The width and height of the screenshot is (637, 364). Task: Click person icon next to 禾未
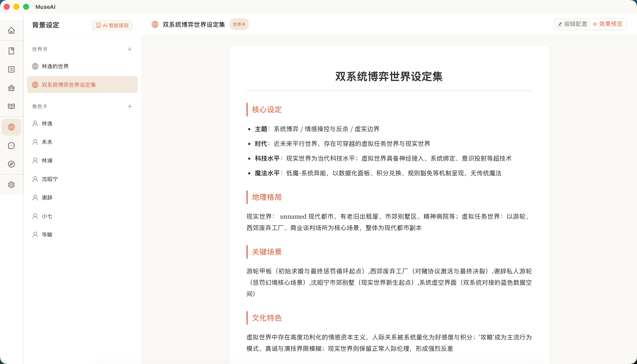pyautogui.click(x=35, y=142)
